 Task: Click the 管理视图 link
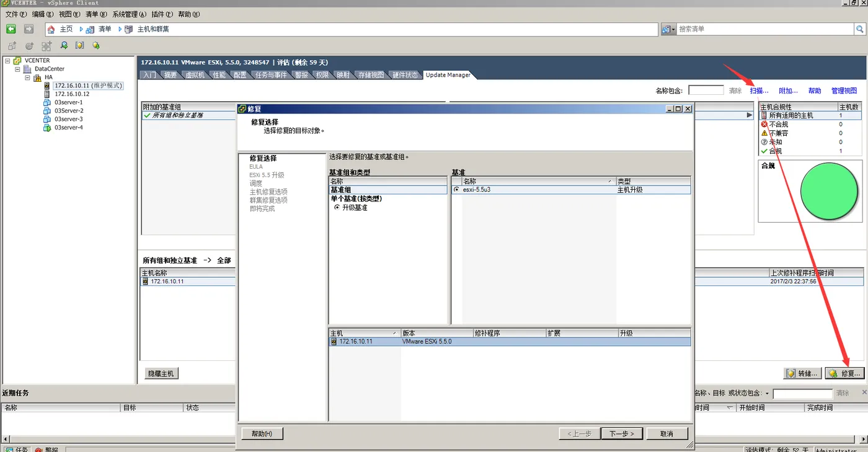click(844, 91)
